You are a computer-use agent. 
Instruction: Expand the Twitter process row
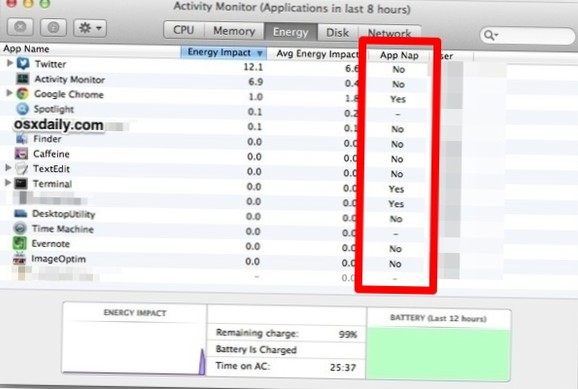click(x=10, y=63)
